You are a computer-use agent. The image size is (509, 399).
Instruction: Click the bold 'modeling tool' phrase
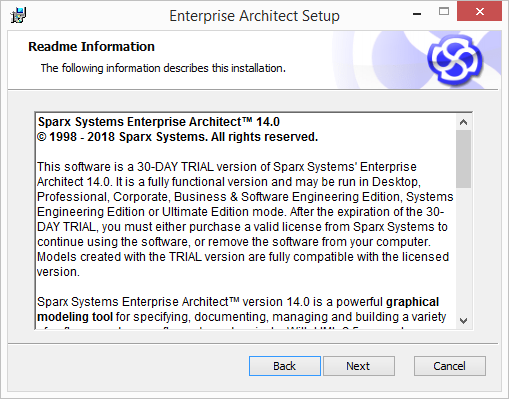pos(75,317)
